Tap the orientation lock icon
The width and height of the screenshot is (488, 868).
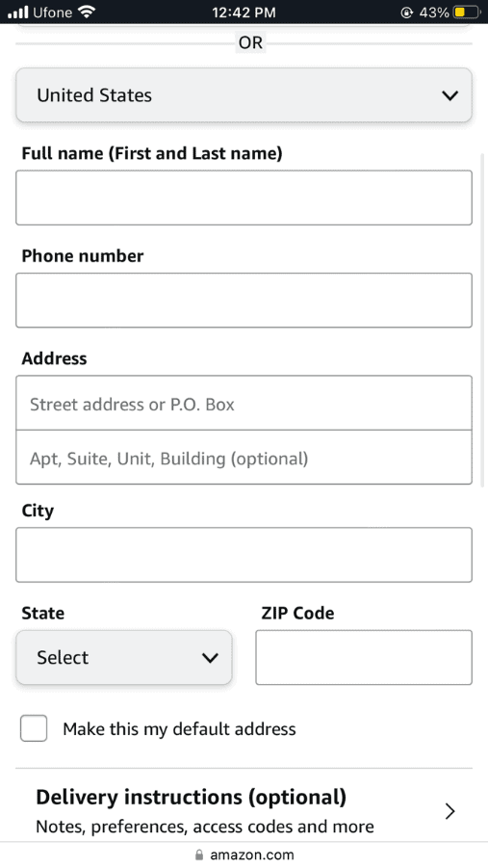pyautogui.click(x=406, y=13)
